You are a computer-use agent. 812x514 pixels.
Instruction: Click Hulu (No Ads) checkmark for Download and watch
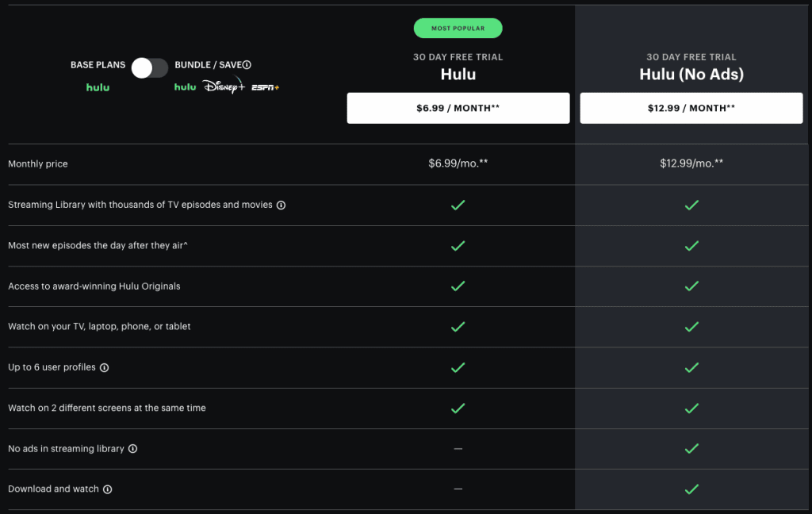(x=691, y=489)
